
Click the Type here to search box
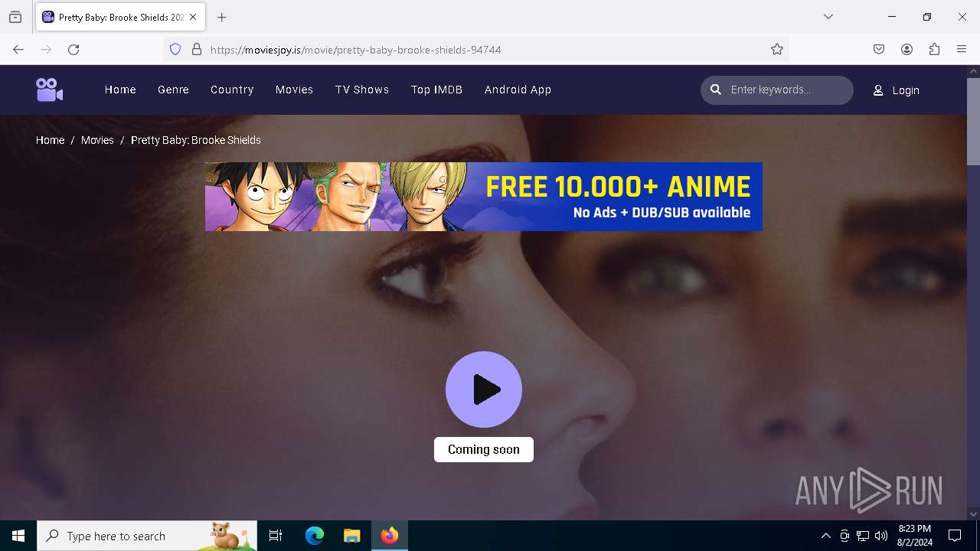(147, 536)
